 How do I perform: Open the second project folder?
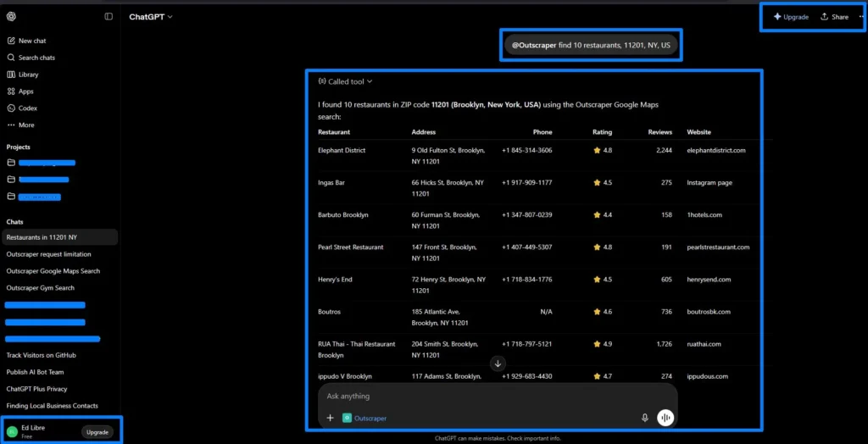pos(38,180)
